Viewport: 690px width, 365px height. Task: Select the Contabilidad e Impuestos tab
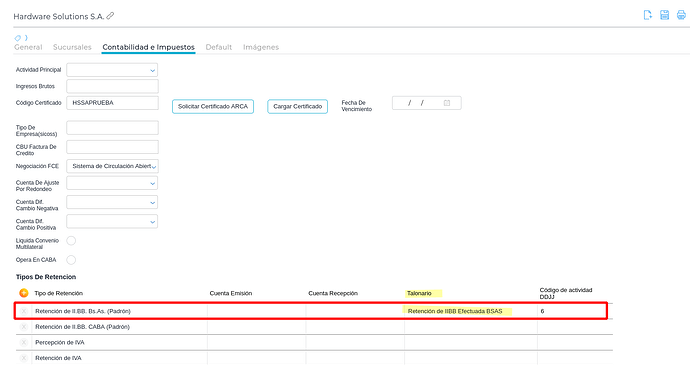[x=148, y=47]
